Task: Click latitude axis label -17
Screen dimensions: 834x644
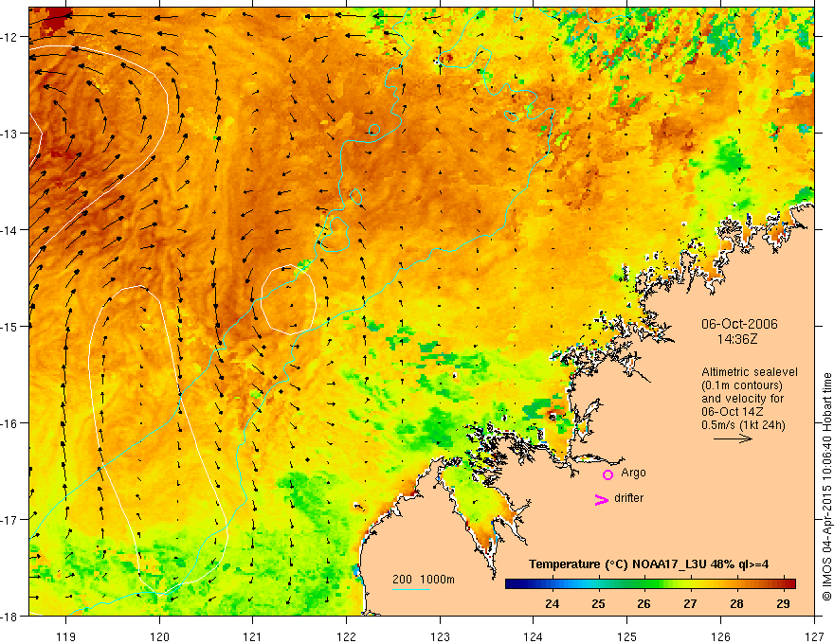Action: point(10,520)
